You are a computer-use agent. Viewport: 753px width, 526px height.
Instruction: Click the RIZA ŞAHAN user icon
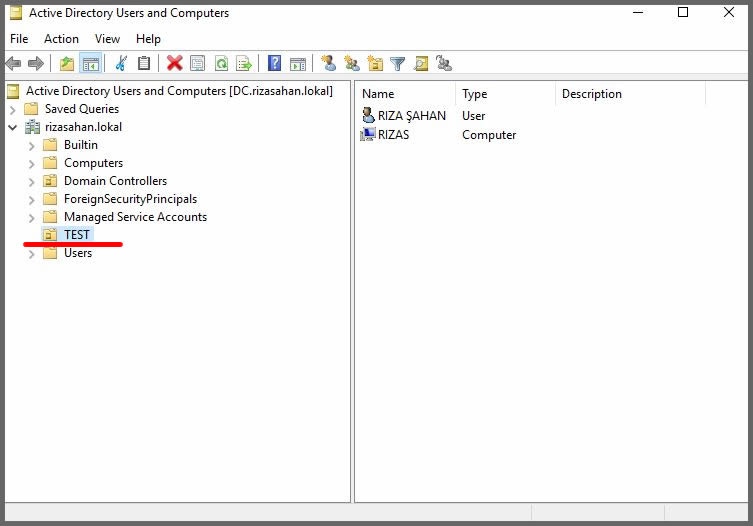[x=368, y=115]
